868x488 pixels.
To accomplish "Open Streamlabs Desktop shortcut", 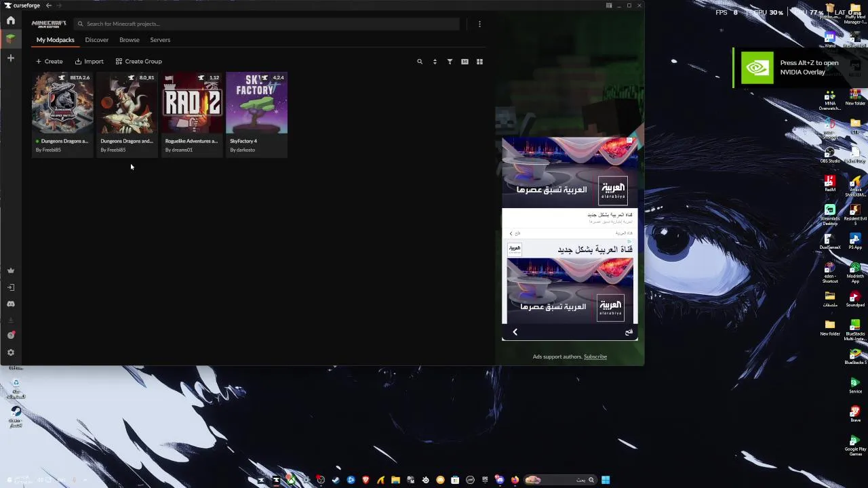I will (830, 213).
